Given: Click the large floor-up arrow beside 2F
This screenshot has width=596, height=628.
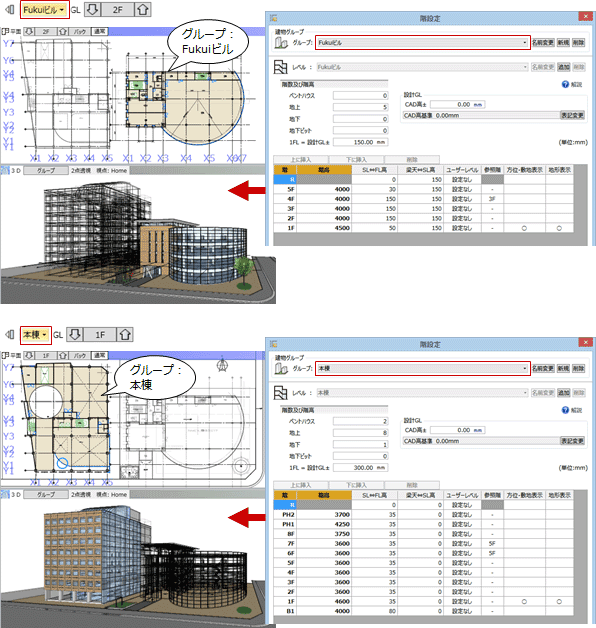Looking at the screenshot, I should tap(143, 10).
